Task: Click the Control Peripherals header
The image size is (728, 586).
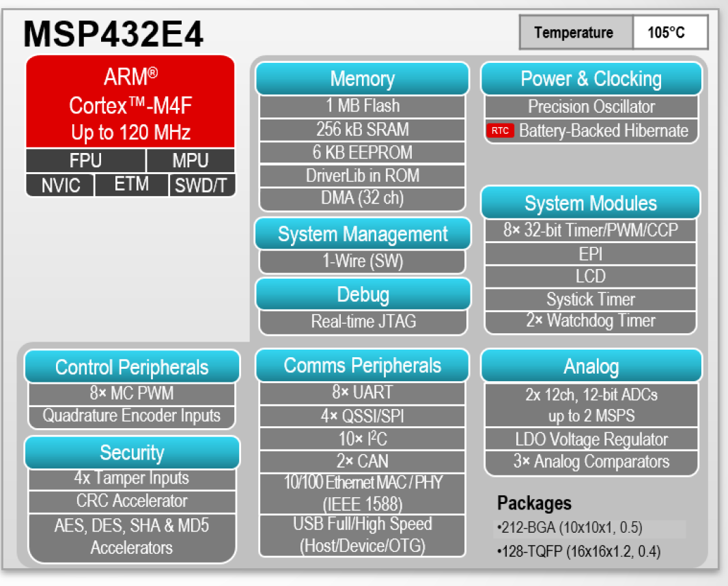Action: coord(132,367)
